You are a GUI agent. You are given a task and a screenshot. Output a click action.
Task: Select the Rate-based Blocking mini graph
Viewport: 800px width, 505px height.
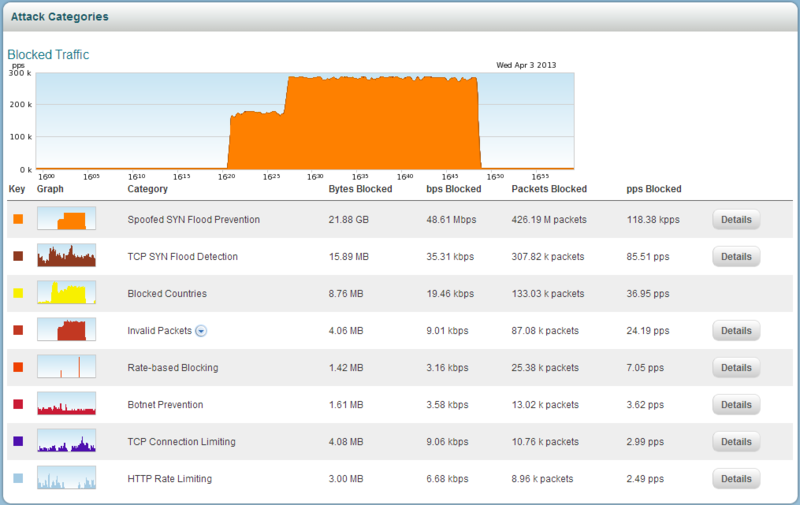click(66, 366)
